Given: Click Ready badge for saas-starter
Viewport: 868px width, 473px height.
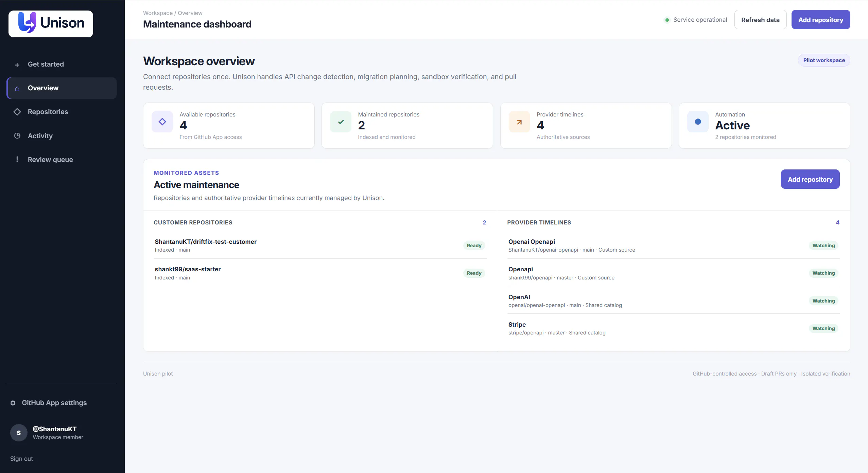Looking at the screenshot, I should (474, 273).
